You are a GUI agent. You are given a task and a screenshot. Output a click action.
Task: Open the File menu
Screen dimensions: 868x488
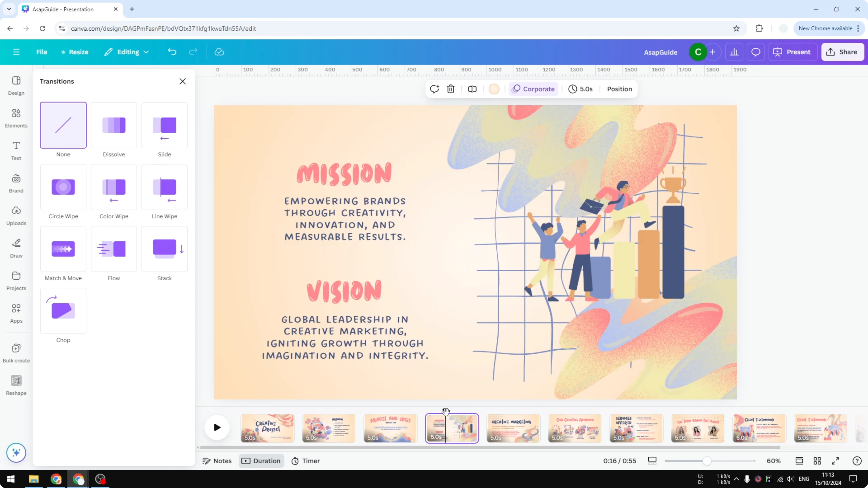[x=42, y=52]
